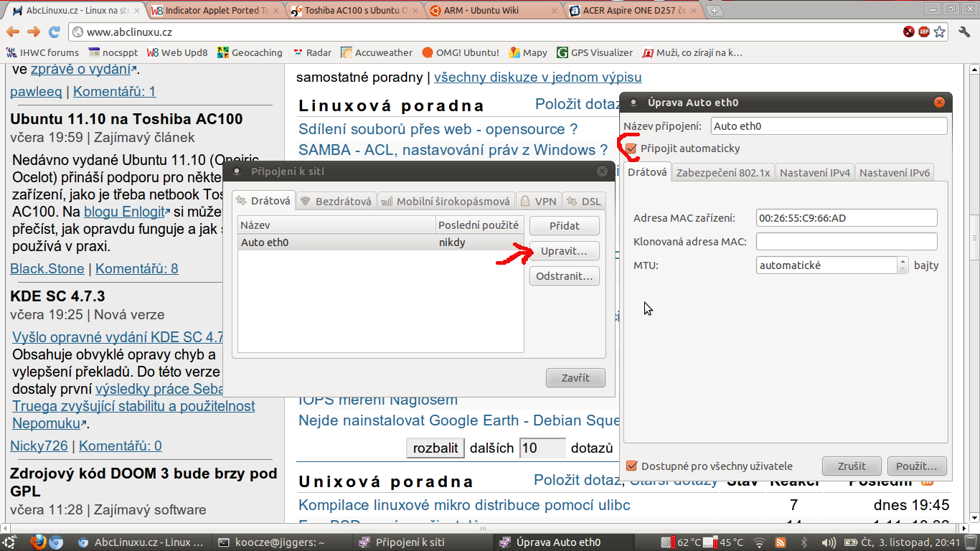This screenshot has height=551, width=980.
Task: Open the wrench settings menu icon
Action: (963, 32)
